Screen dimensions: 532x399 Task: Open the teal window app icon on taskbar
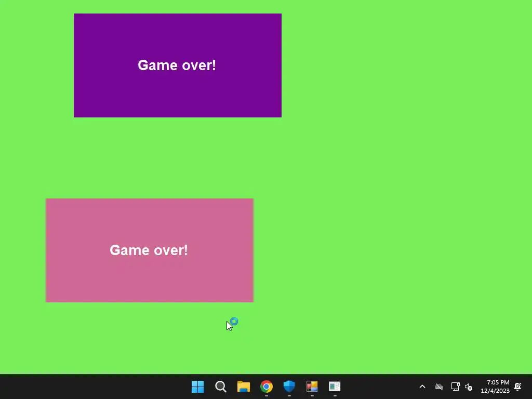(335, 387)
